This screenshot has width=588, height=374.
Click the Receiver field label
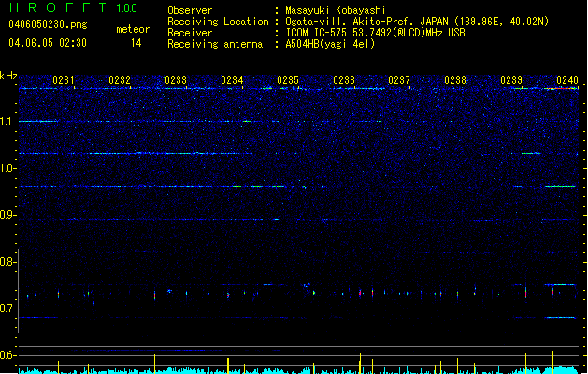point(190,33)
